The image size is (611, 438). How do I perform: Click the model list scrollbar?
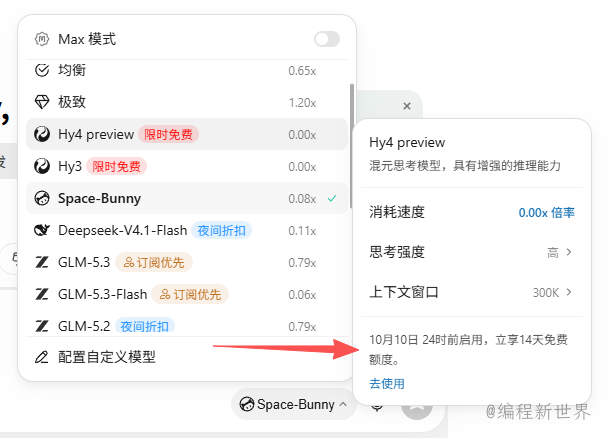click(352, 146)
